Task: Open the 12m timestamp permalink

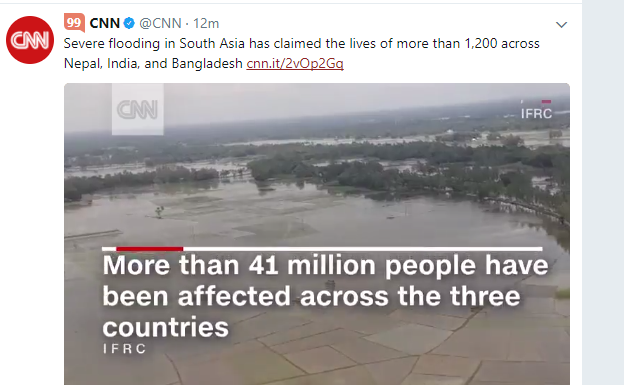Action: (x=206, y=23)
